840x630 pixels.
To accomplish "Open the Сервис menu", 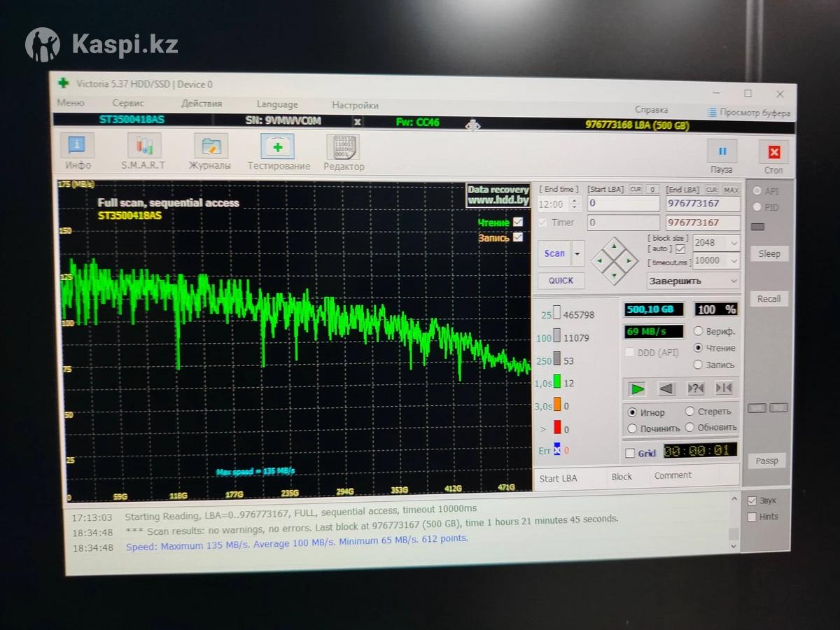I will [128, 103].
